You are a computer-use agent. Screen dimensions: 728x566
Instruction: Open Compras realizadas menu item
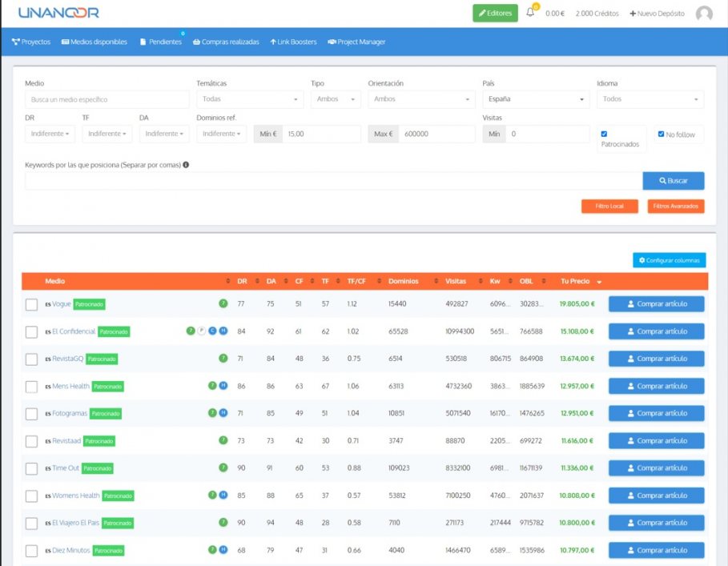pos(226,42)
